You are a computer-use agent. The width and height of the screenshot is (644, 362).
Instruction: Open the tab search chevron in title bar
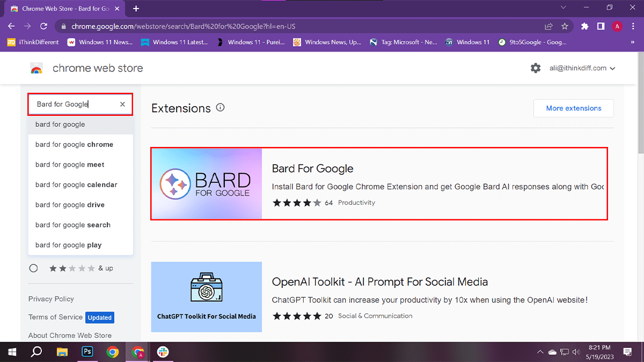pos(563,8)
